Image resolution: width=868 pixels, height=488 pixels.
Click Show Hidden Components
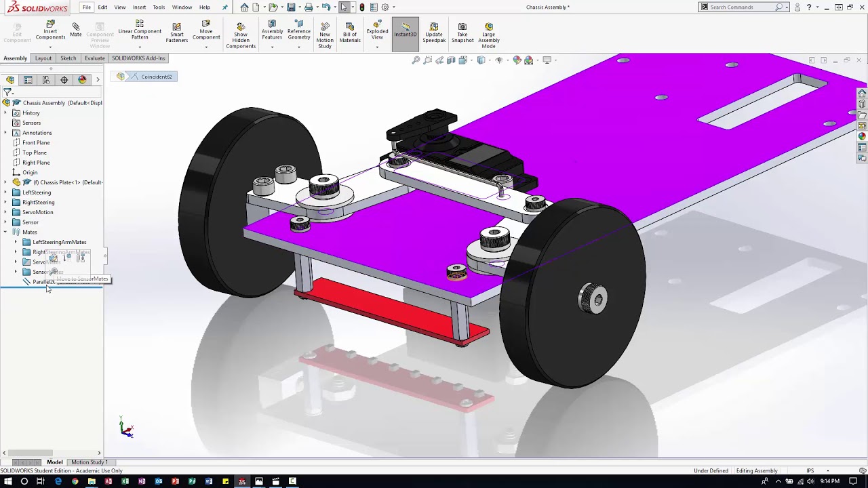point(241,35)
